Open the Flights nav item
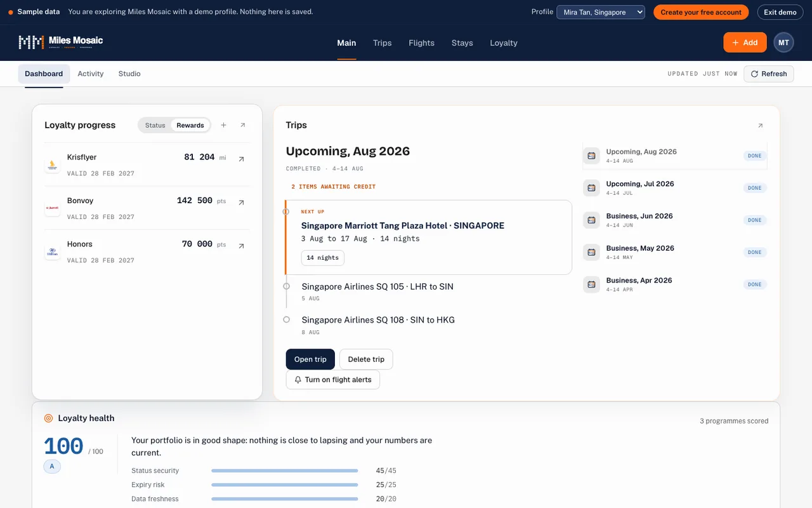Screen dimensions: 812x508 421,43
